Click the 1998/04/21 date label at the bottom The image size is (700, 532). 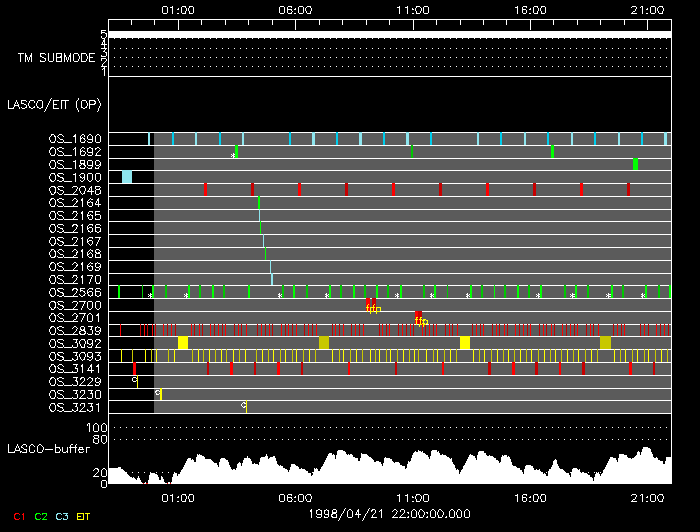point(388,512)
